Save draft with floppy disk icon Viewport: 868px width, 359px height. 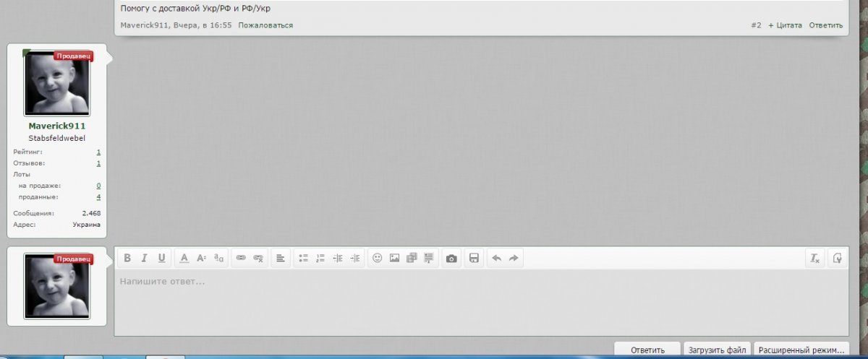coord(474,258)
